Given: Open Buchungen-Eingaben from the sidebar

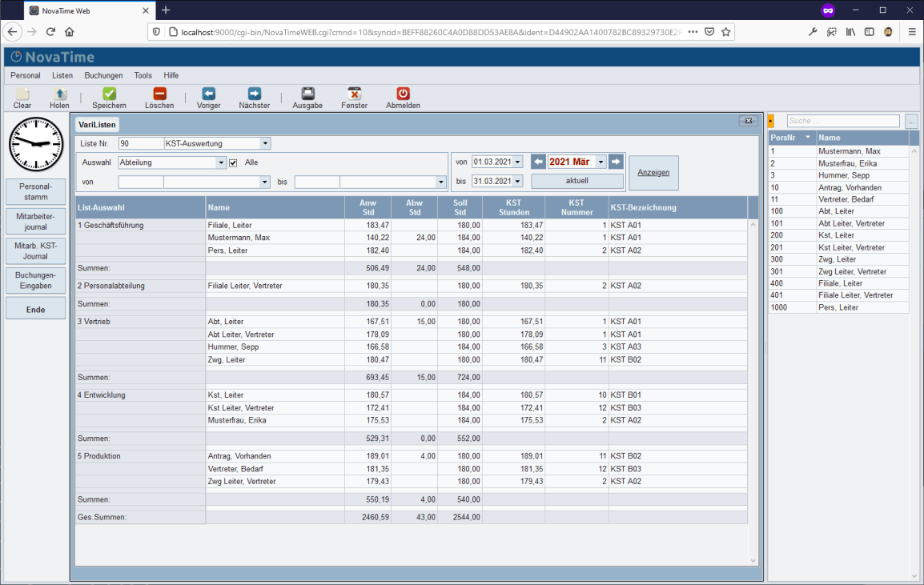Looking at the screenshot, I should (x=35, y=280).
